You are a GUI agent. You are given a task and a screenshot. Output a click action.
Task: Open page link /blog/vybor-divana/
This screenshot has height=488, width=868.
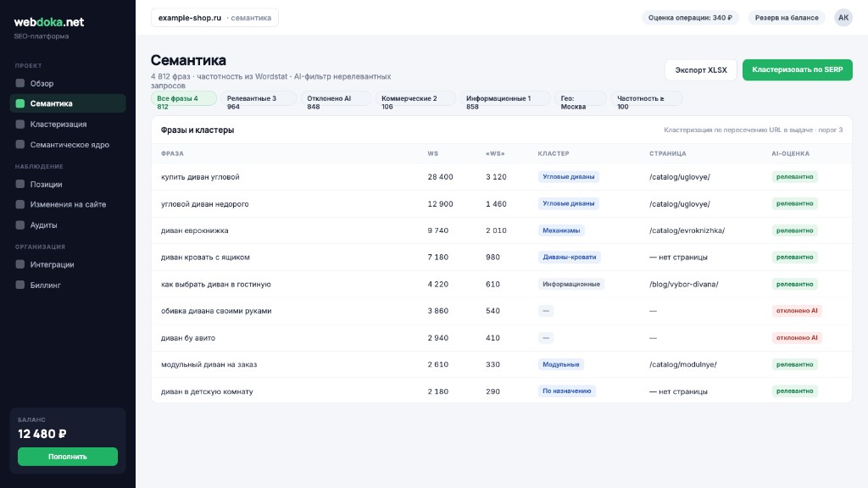pos(684,285)
